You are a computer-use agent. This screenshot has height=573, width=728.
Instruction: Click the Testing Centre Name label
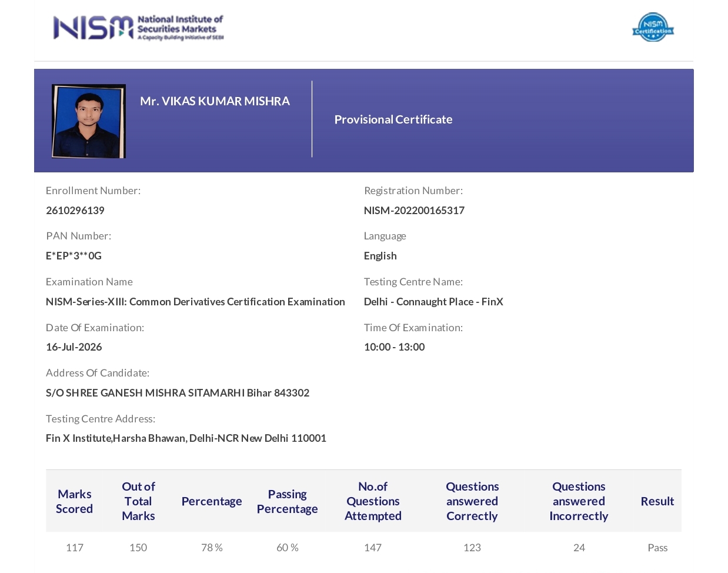tap(413, 282)
